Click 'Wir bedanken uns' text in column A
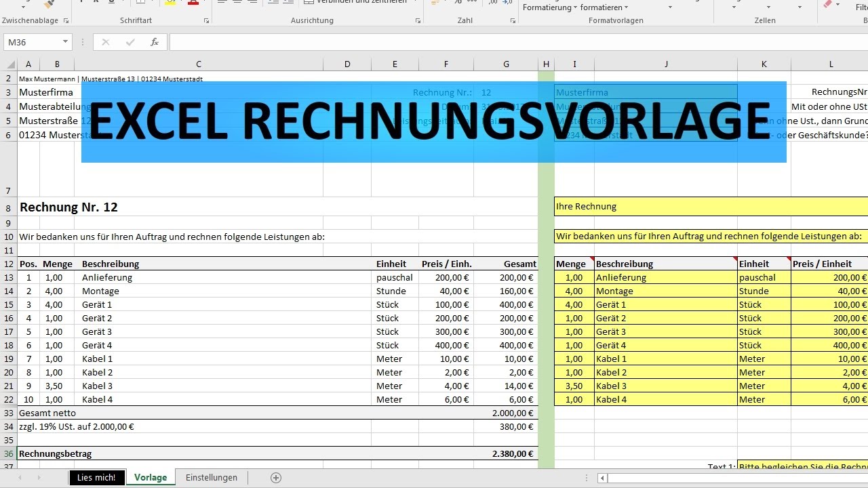The height and width of the screenshot is (488, 868). [172, 237]
